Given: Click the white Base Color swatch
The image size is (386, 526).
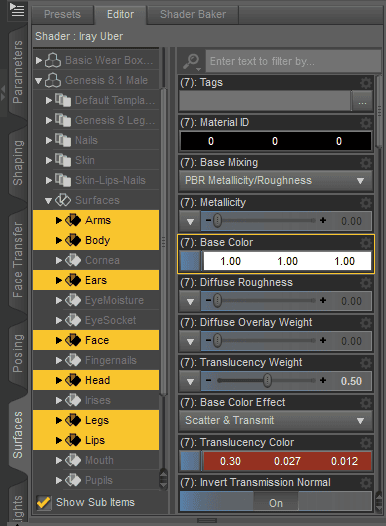Looking at the screenshot, I should click(287, 261).
